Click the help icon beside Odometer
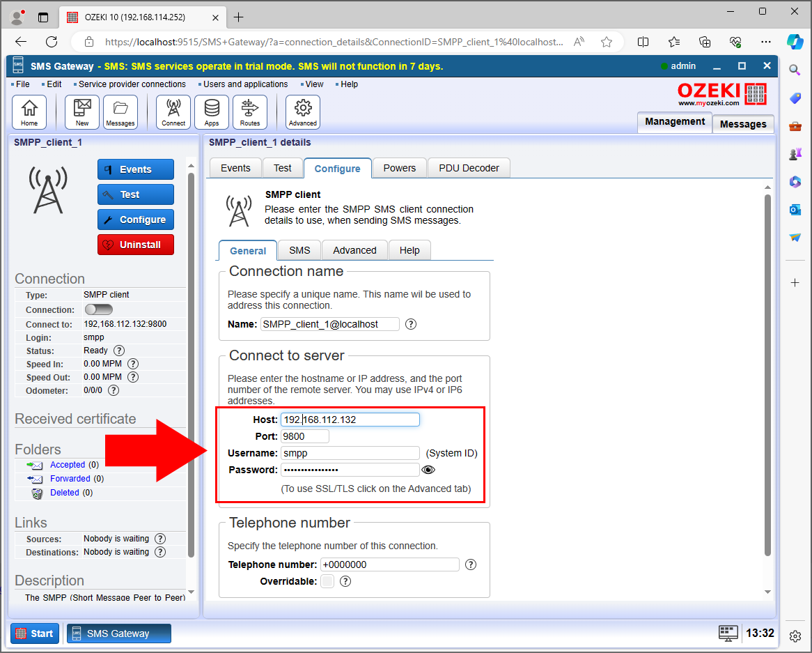 pos(114,390)
